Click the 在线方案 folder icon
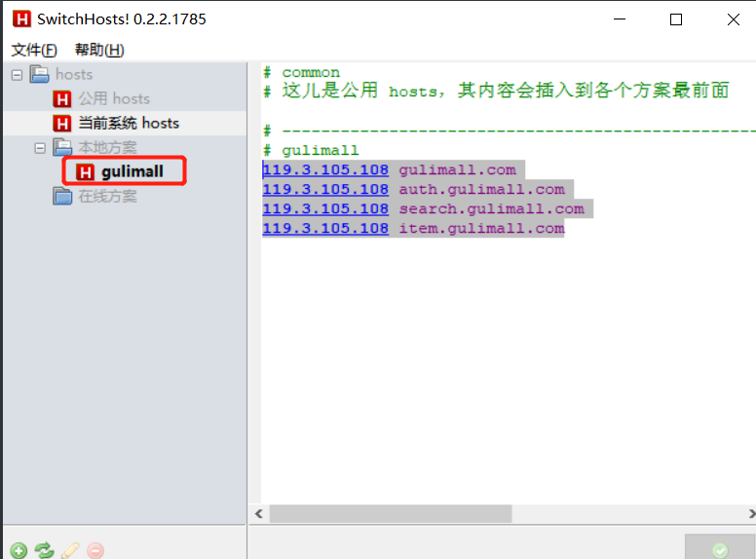 coord(62,196)
